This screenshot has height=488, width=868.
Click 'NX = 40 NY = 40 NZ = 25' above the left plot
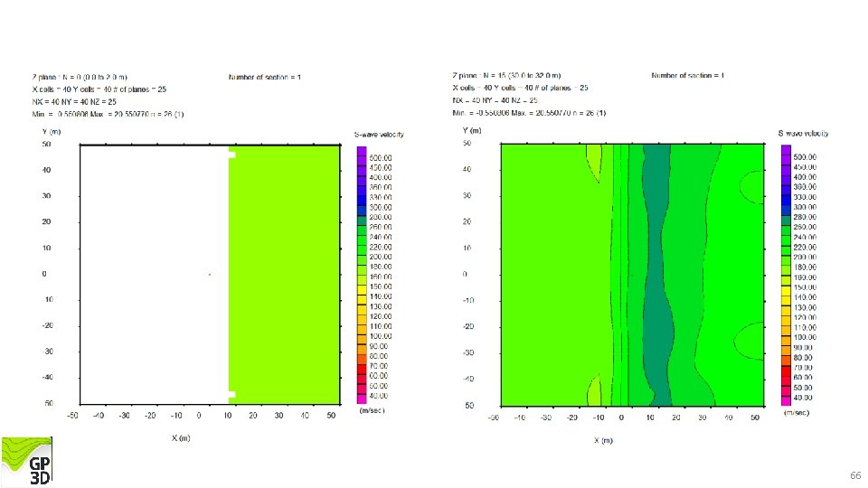[74, 102]
